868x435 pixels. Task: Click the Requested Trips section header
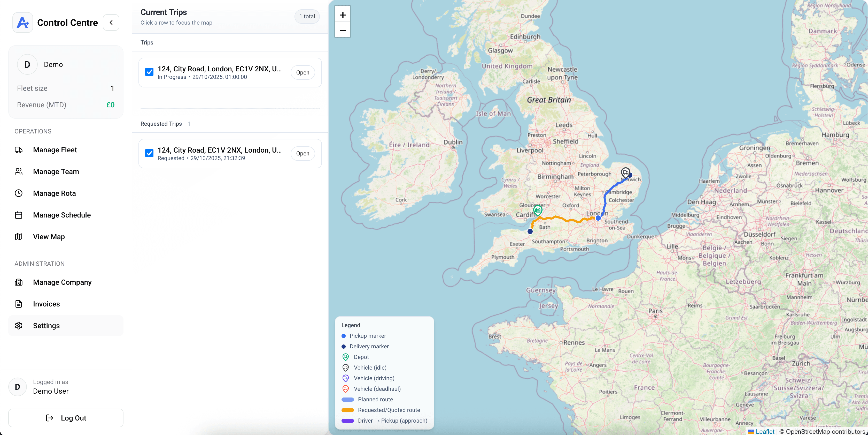point(161,124)
